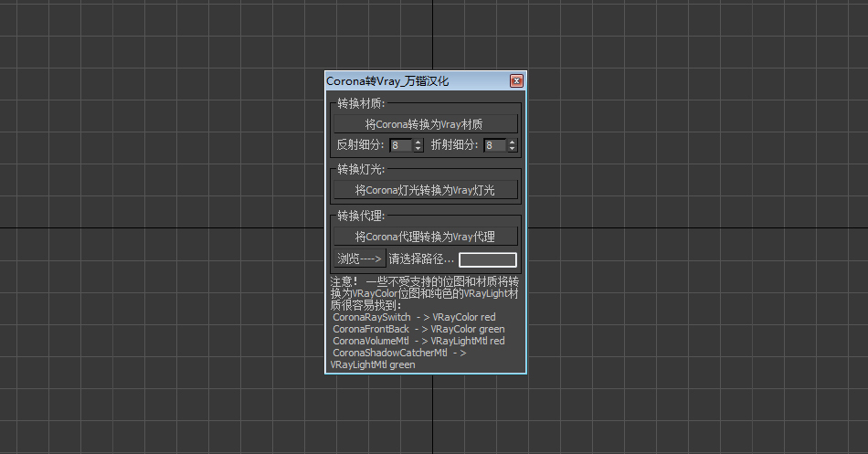Click 将Corona代理转换为Vray代理 button
This screenshot has height=454, width=868.
pos(425,237)
